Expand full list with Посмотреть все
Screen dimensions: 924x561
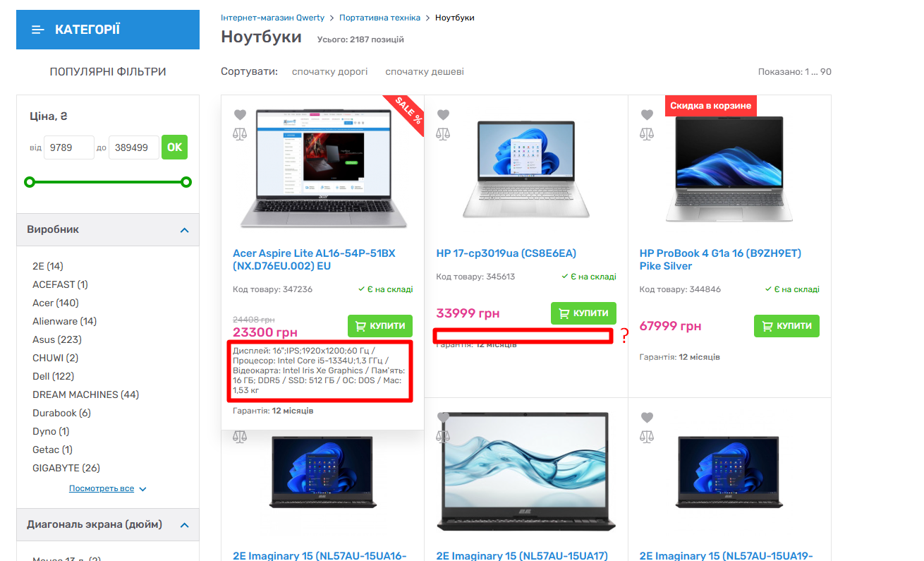pyautogui.click(x=102, y=488)
